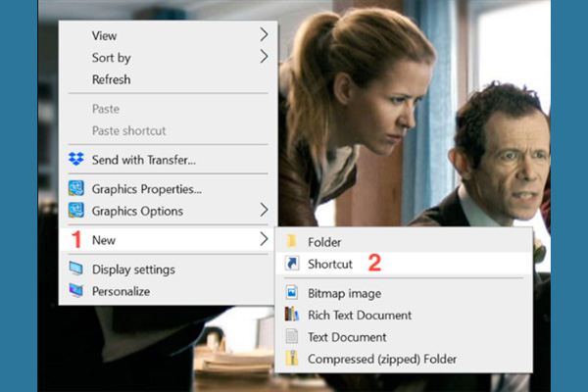This screenshot has height=392, width=588.
Task: Expand the New submenu chevron
Action: (264, 239)
